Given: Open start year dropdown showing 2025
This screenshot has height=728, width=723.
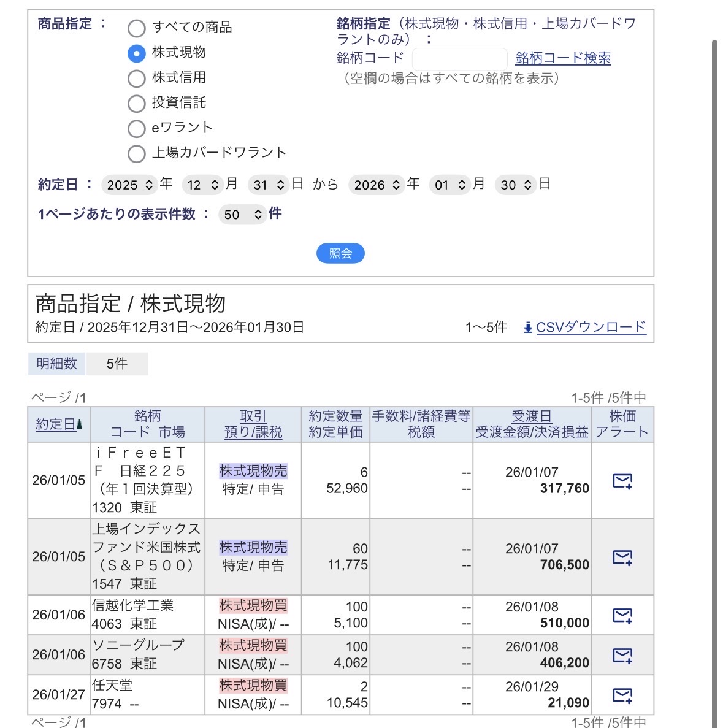Looking at the screenshot, I should point(130,185).
